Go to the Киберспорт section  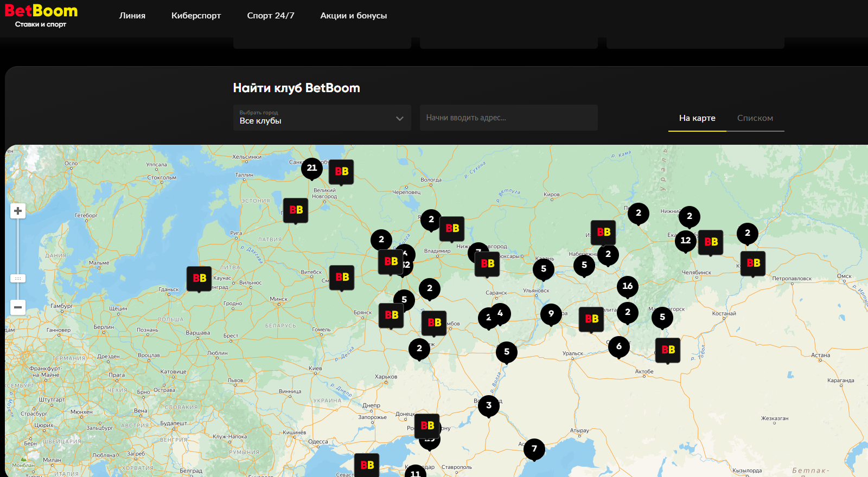tap(196, 16)
